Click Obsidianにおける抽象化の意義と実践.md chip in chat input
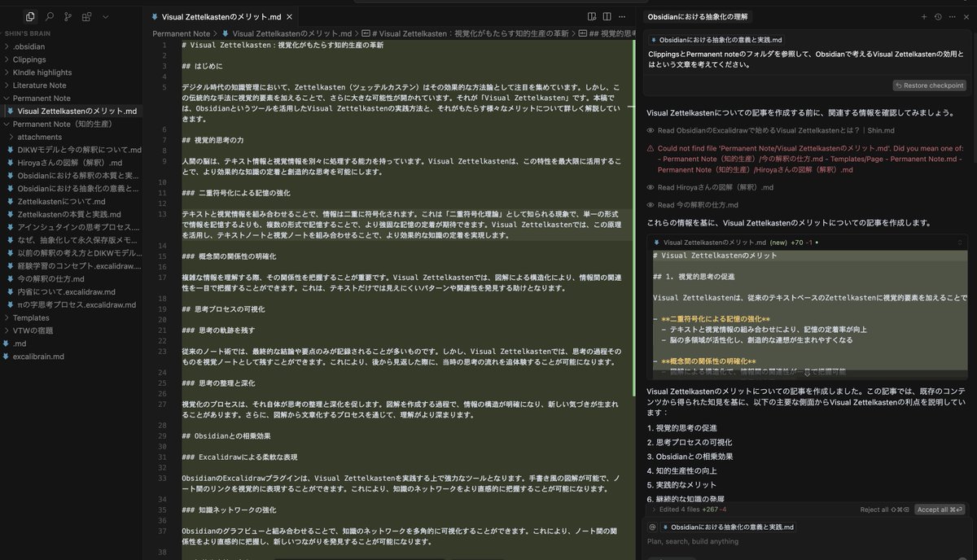This screenshot has width=977, height=560. point(729,527)
